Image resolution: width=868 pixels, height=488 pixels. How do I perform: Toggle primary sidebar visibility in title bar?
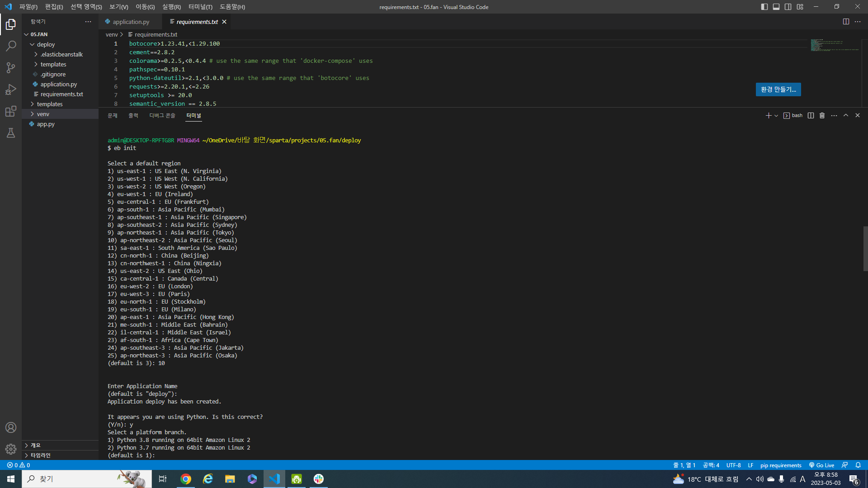[x=764, y=7]
